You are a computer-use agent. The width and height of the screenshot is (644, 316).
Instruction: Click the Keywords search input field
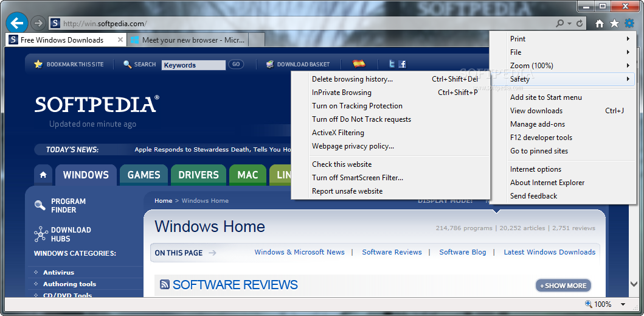pyautogui.click(x=193, y=65)
